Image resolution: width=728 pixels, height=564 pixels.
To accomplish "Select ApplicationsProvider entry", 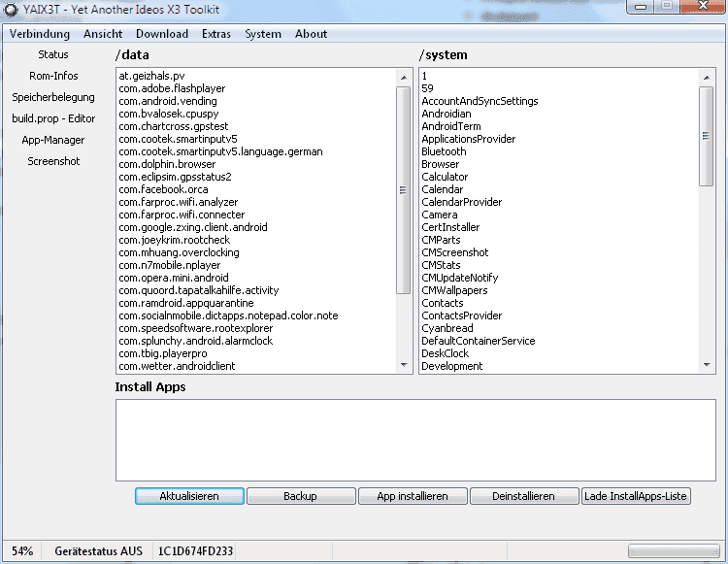I will [469, 139].
